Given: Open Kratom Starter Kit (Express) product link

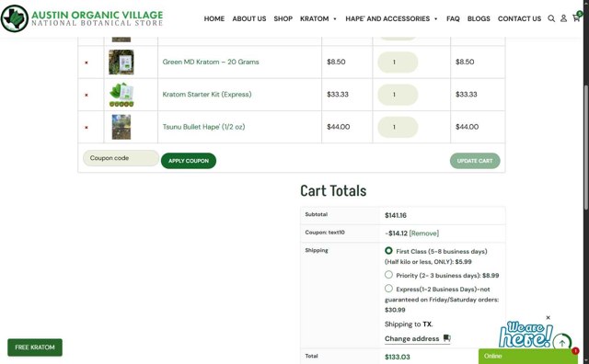Looking at the screenshot, I should [207, 94].
